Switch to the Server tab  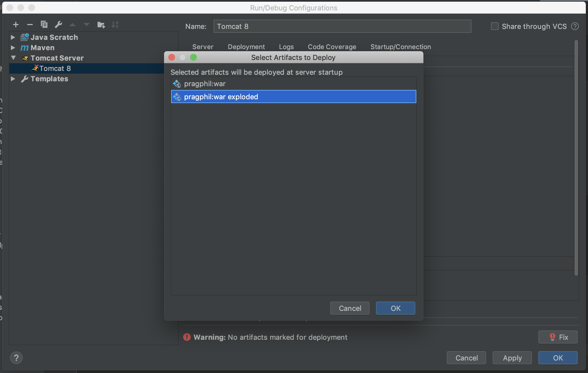(x=203, y=47)
